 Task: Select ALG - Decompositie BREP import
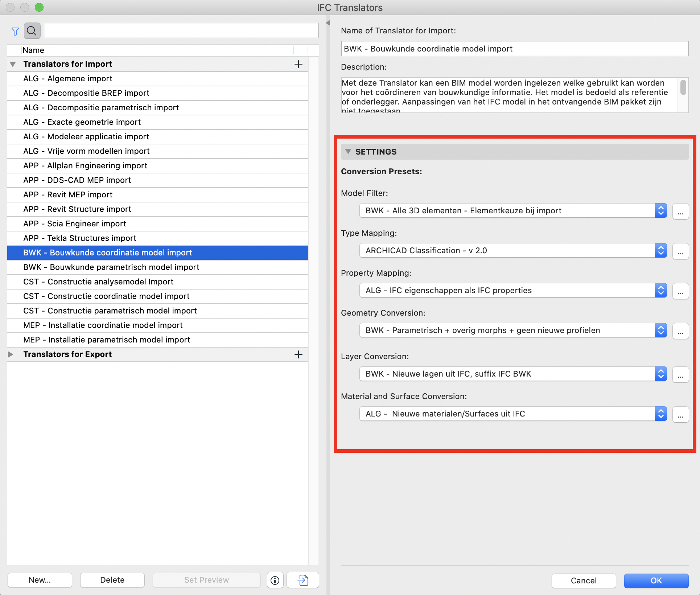[158, 93]
